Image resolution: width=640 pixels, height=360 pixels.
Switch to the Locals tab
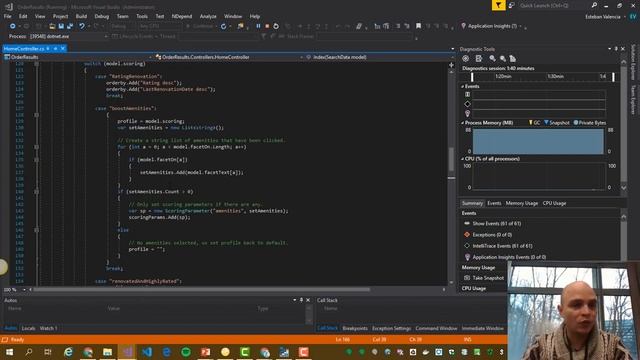pyautogui.click(x=28, y=328)
